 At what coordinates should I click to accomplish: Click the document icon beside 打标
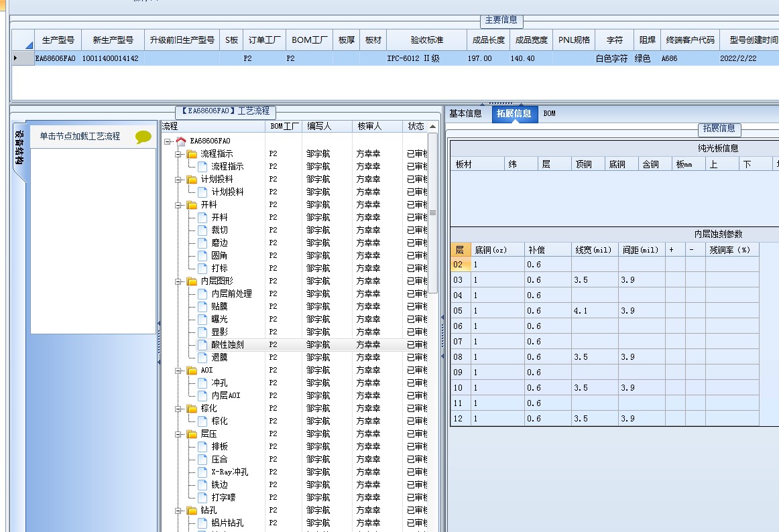point(202,268)
